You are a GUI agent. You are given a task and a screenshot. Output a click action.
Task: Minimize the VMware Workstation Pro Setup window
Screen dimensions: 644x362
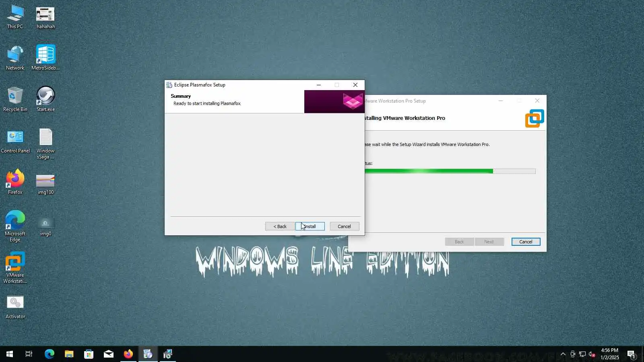(501, 101)
